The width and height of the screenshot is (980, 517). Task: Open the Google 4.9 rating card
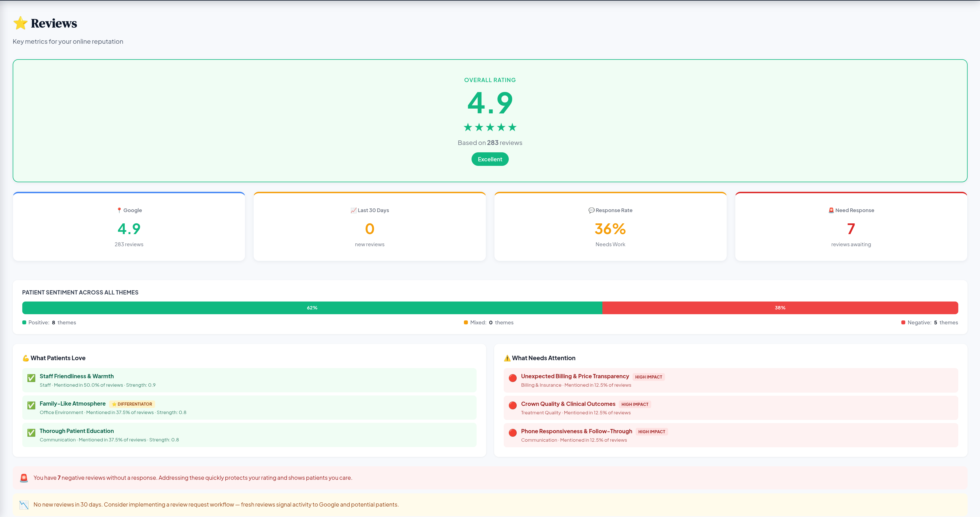[129, 227]
